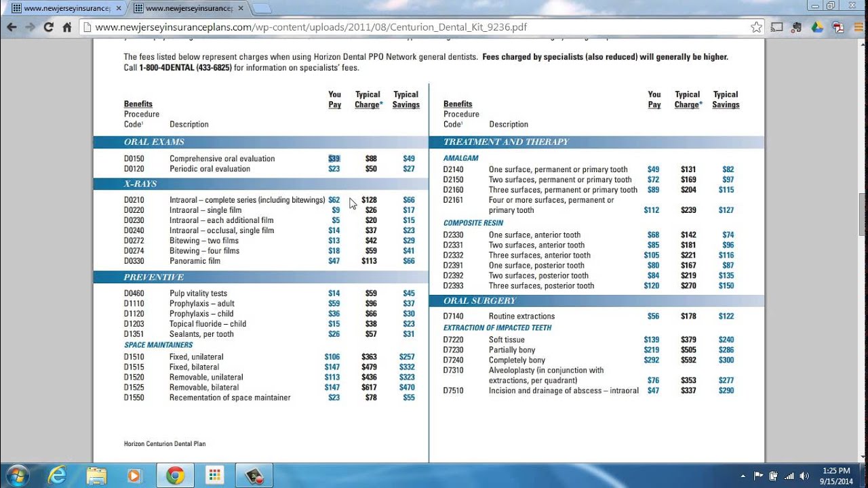Click the AMALGAM subheading
This screenshot has width=868, height=488.
pos(461,158)
